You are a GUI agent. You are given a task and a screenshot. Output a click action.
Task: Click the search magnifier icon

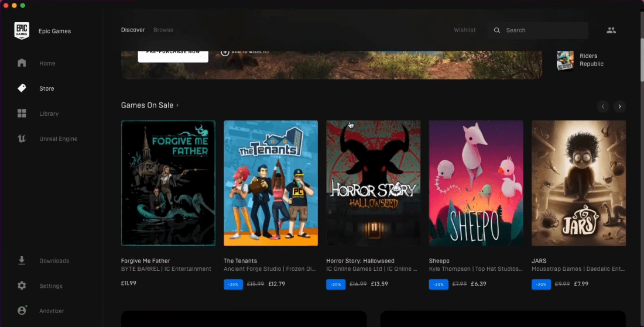(497, 30)
